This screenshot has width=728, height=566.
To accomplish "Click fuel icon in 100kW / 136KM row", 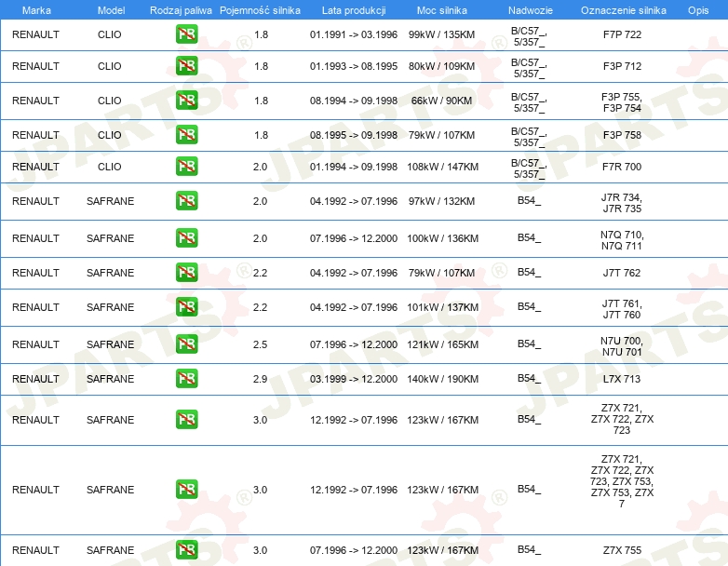I will (186, 237).
